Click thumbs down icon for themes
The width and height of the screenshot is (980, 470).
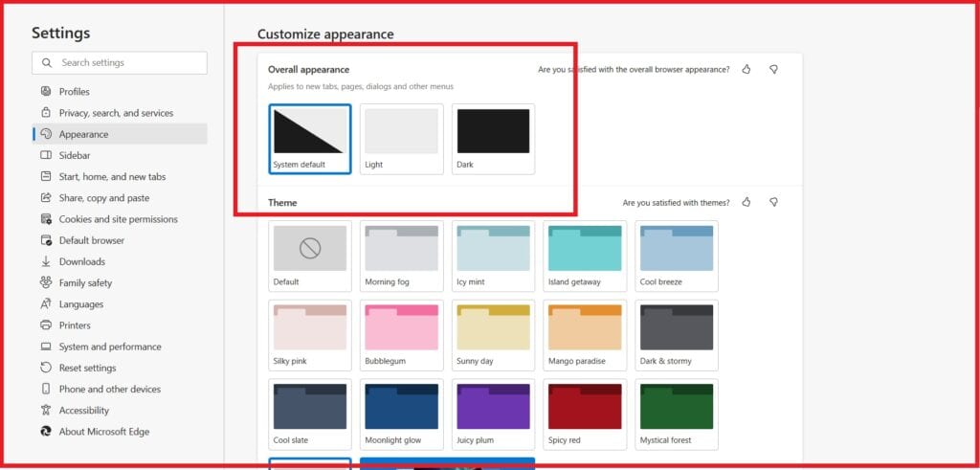click(773, 203)
